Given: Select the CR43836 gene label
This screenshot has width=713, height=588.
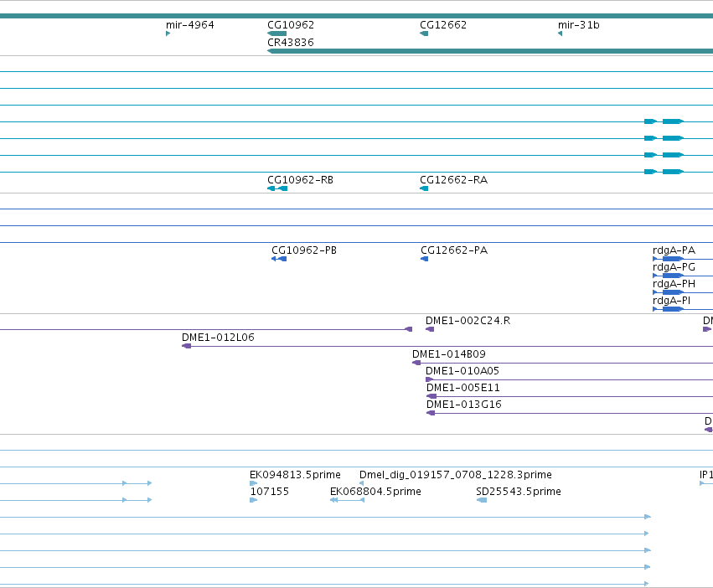Looking at the screenshot, I should pyautogui.click(x=291, y=42).
